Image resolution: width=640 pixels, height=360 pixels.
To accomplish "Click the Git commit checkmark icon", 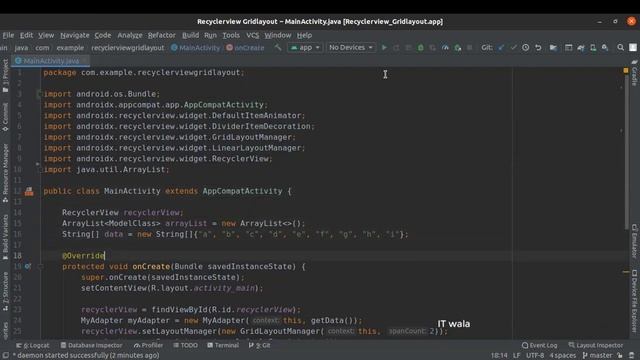I will click(x=513, y=48).
